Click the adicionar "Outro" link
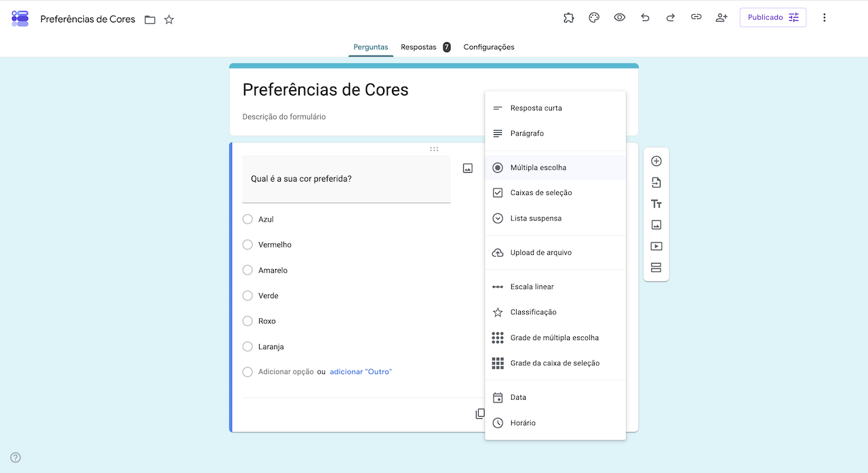Image resolution: width=868 pixels, height=473 pixels. (361, 372)
